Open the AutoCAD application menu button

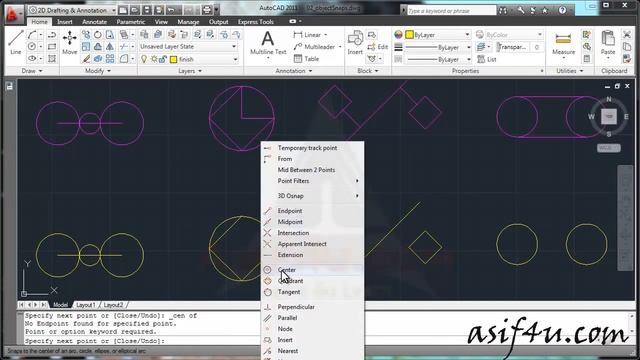pos(13,15)
